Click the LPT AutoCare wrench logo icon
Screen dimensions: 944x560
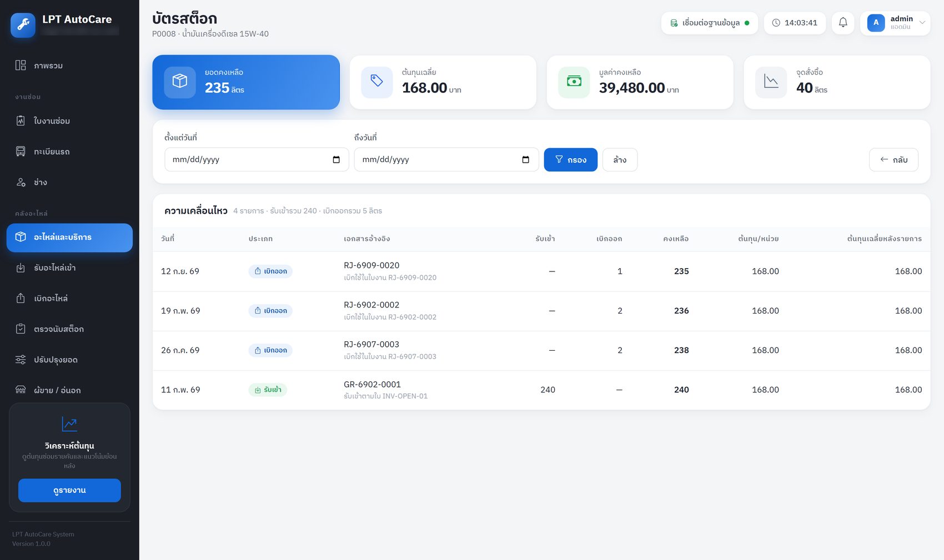pyautogui.click(x=23, y=25)
